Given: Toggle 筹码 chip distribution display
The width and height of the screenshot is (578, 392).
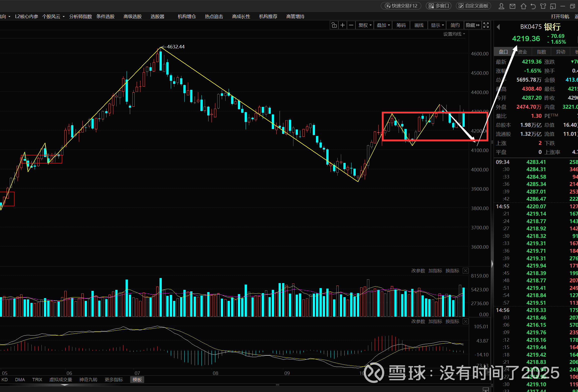Looking at the screenshot, I should [x=401, y=25].
